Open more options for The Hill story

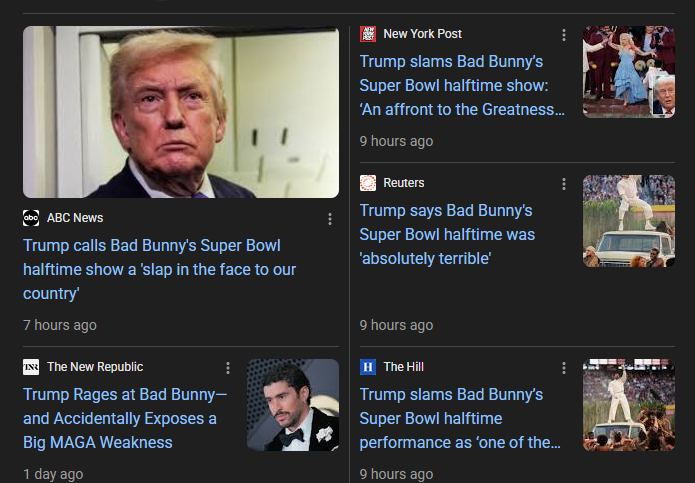tap(564, 368)
